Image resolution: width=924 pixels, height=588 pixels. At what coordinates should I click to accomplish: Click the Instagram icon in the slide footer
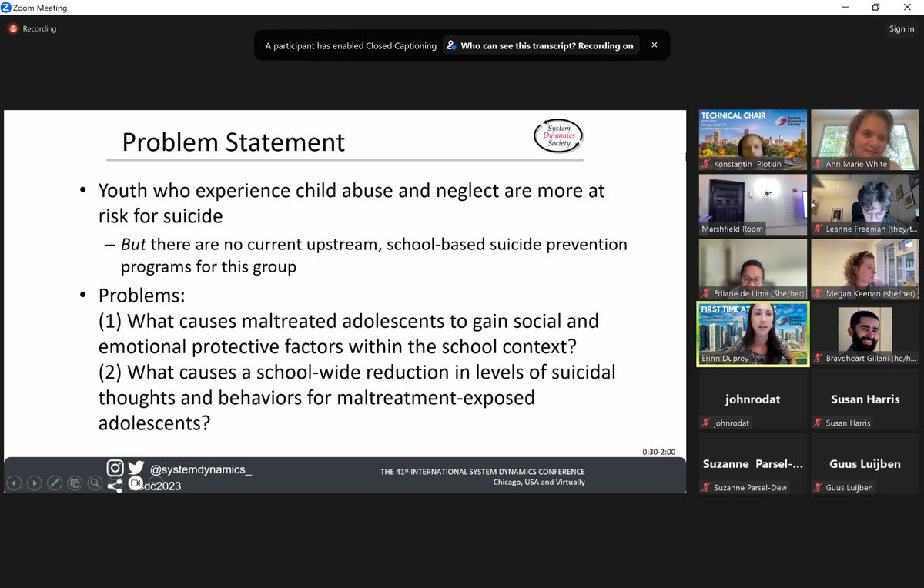tap(115, 468)
